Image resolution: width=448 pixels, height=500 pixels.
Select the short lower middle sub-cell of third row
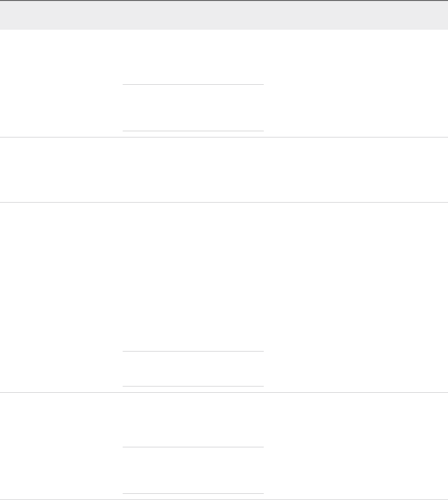click(x=193, y=369)
